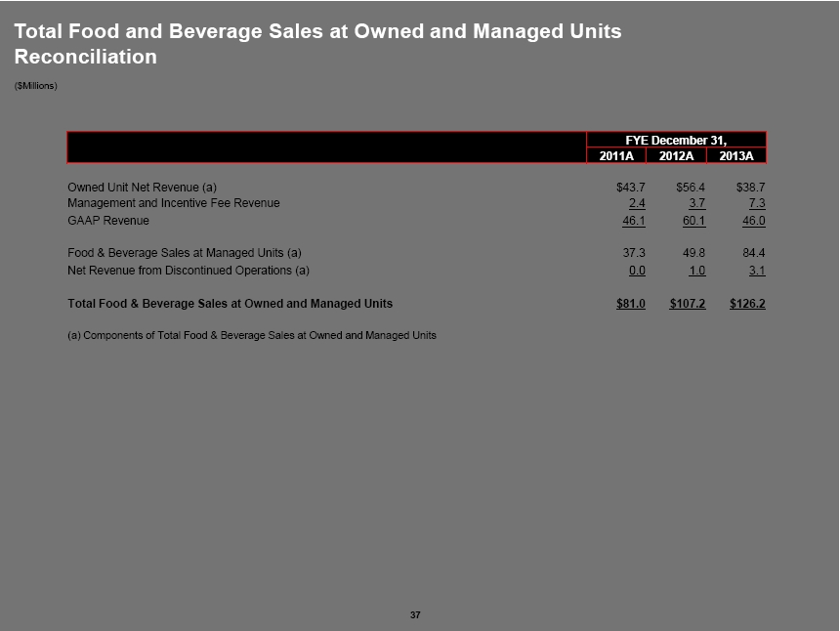Select the 'GAAP Revenue' row label
Screen dimensions: 840x631
pyautogui.click(x=108, y=221)
